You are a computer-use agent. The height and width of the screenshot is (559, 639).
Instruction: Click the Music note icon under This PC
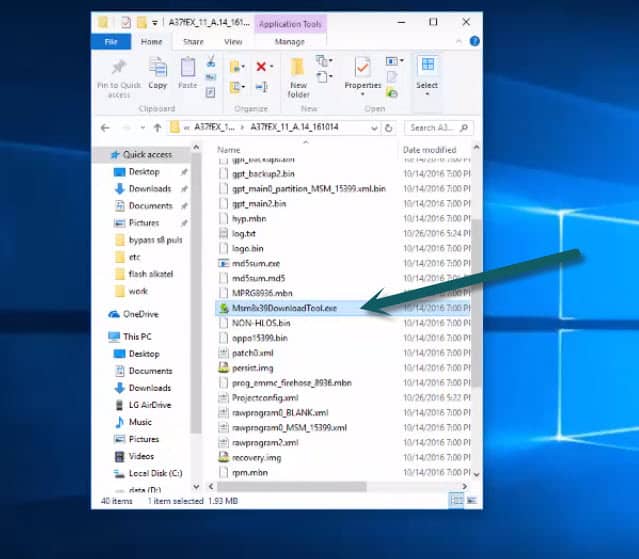click(119, 422)
